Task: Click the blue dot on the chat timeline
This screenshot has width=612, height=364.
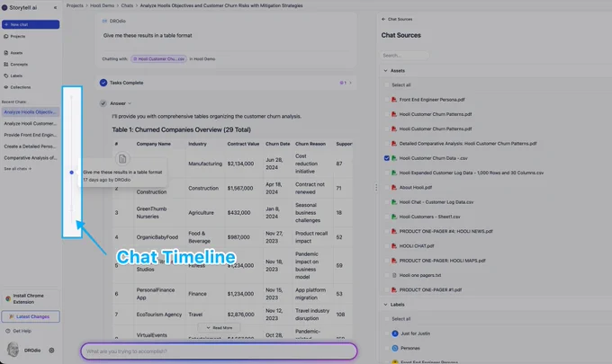Action: pos(71,173)
